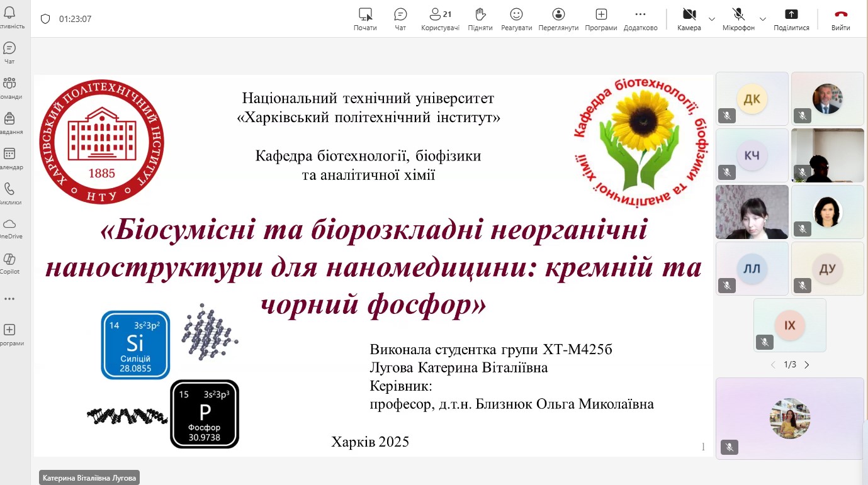868x485 pixels.
Task: Unmute using the Мікрофон toggle
Action: [738, 18]
